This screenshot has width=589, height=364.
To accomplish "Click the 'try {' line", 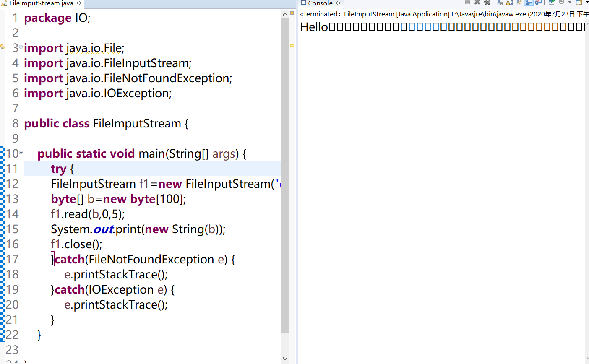I will tap(63, 169).
